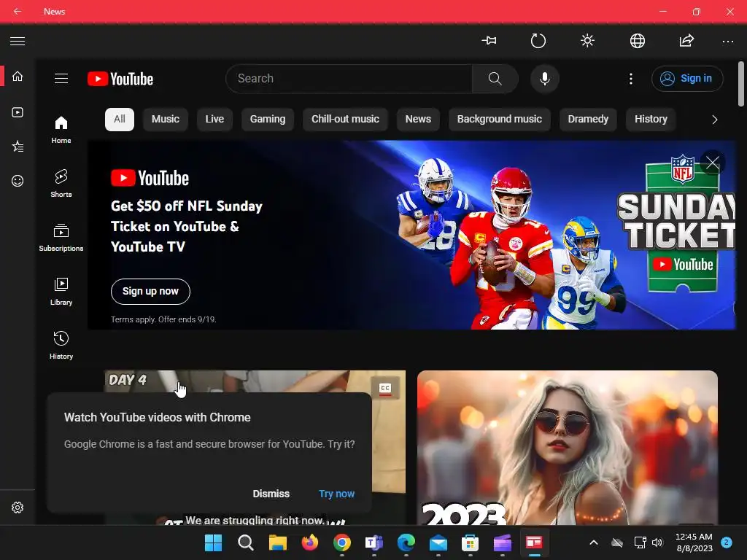
Task: Open the Clipchamp purple taskbar icon
Action: pyautogui.click(x=502, y=542)
